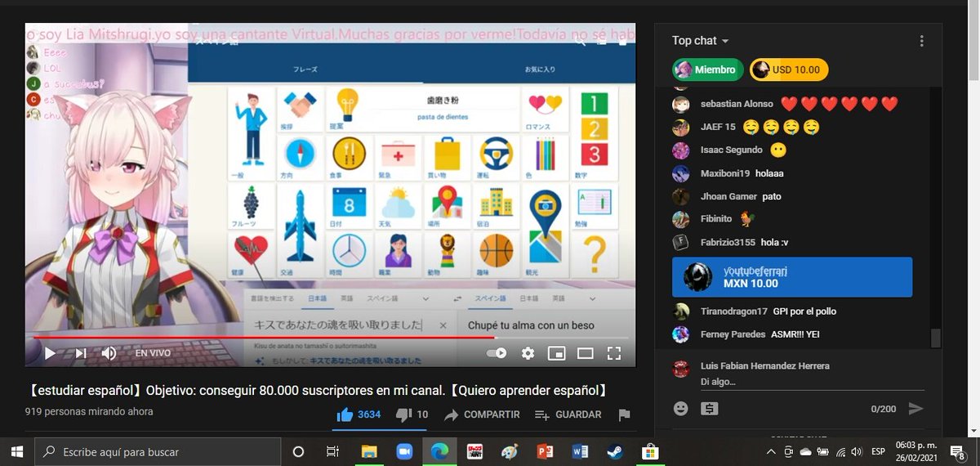Click the USD 10.00 super chat chip
Image resolution: width=980 pixels, height=466 pixels.
789,69
